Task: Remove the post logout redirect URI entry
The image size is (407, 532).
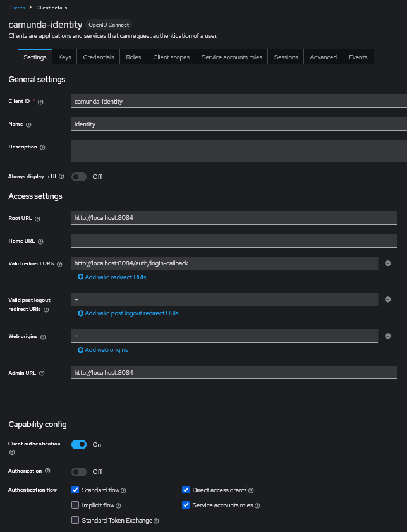Action: (387, 300)
